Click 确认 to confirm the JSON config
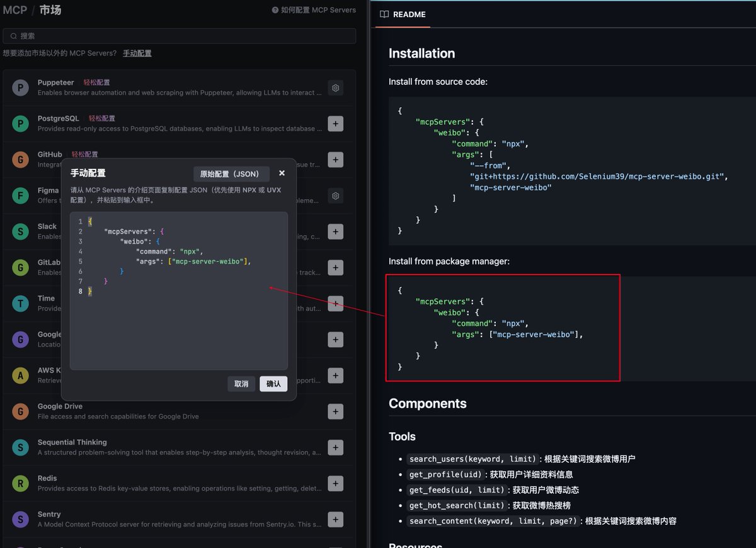Image resolution: width=756 pixels, height=548 pixels. [x=273, y=384]
